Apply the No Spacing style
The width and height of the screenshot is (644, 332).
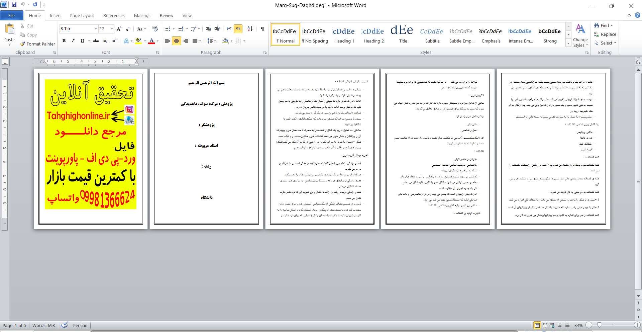click(x=315, y=35)
